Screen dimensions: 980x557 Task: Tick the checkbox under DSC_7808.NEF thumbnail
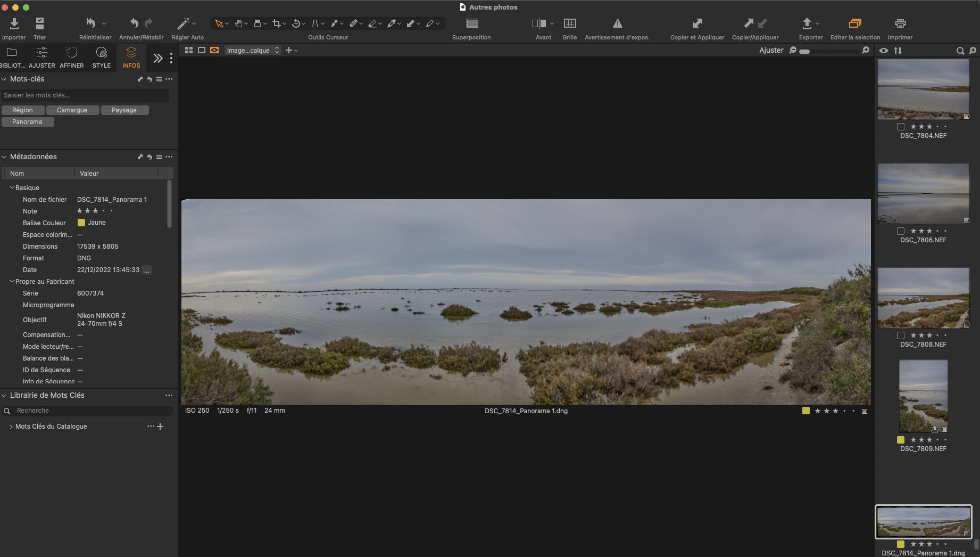click(901, 335)
